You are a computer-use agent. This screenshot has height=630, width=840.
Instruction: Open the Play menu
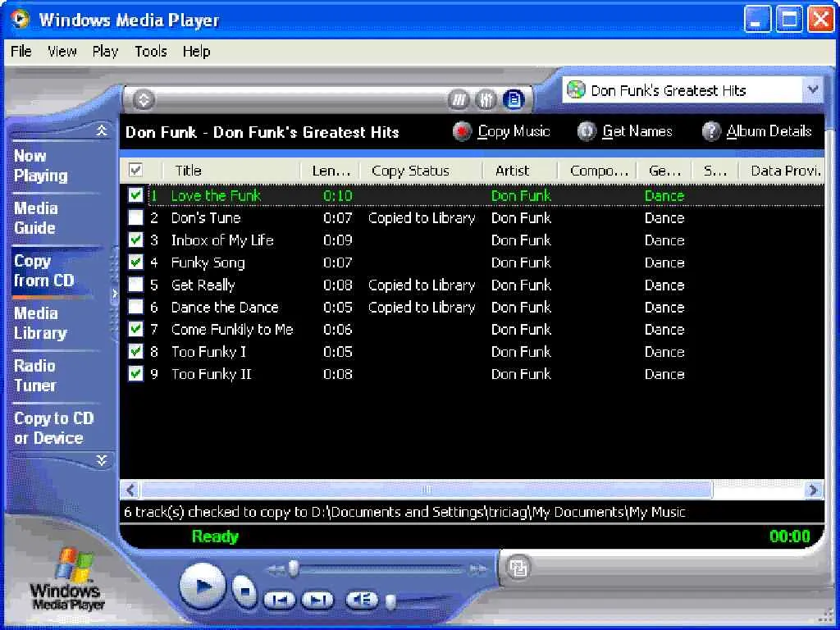(105, 52)
